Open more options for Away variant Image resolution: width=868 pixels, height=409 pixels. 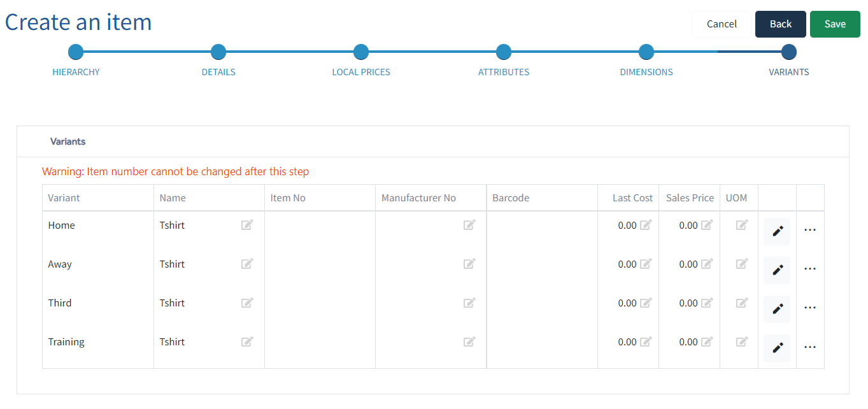810,269
